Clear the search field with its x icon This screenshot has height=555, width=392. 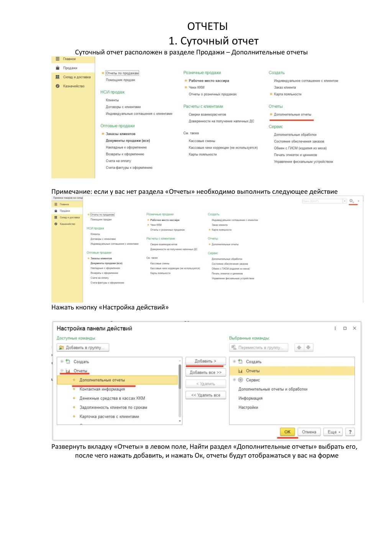[344, 201]
